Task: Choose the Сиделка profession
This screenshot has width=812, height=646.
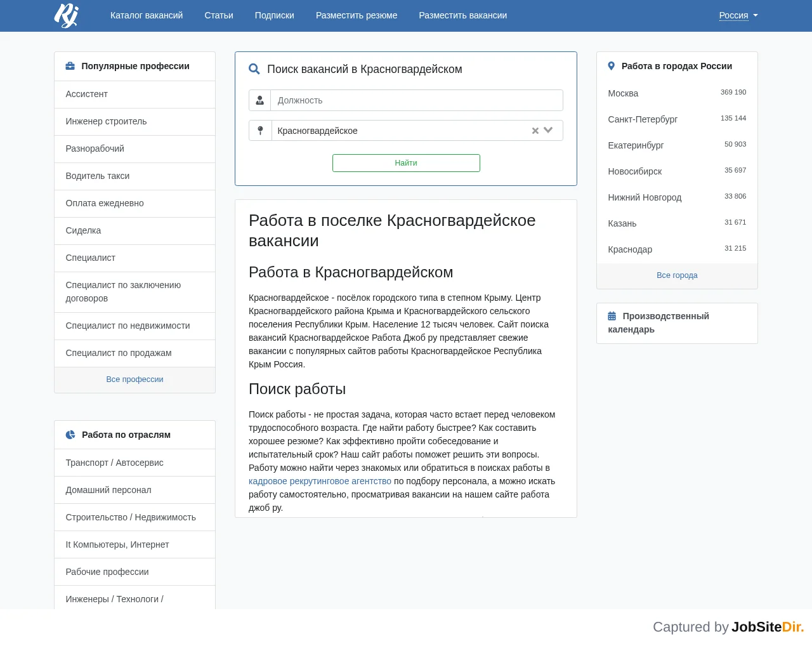Action: coord(135,230)
